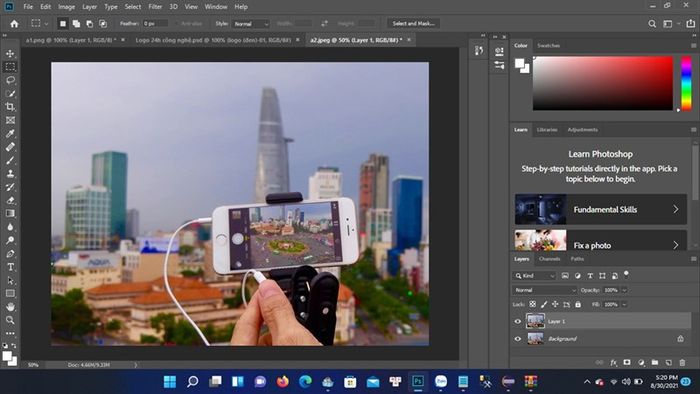Click the delete layer trash icon

pos(682,363)
